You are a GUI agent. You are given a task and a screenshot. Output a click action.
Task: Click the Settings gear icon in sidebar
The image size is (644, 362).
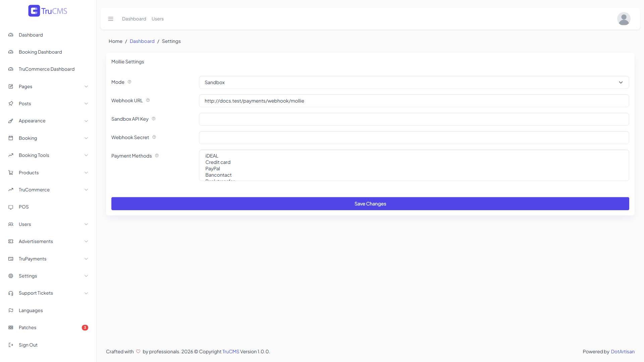(x=11, y=276)
